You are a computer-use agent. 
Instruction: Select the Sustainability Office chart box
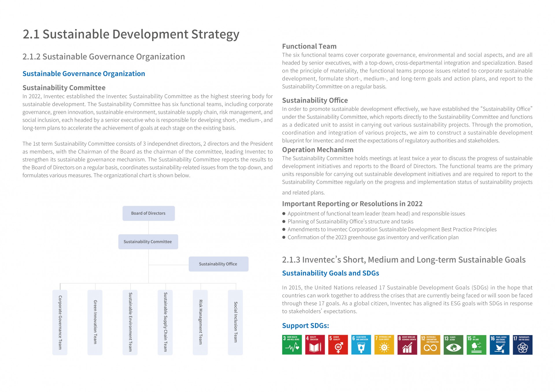[x=219, y=264]
